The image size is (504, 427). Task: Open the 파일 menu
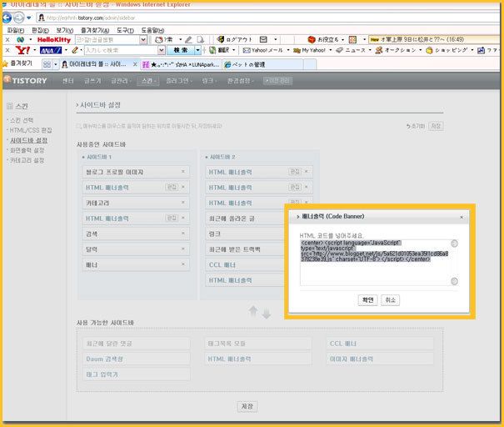[16, 30]
